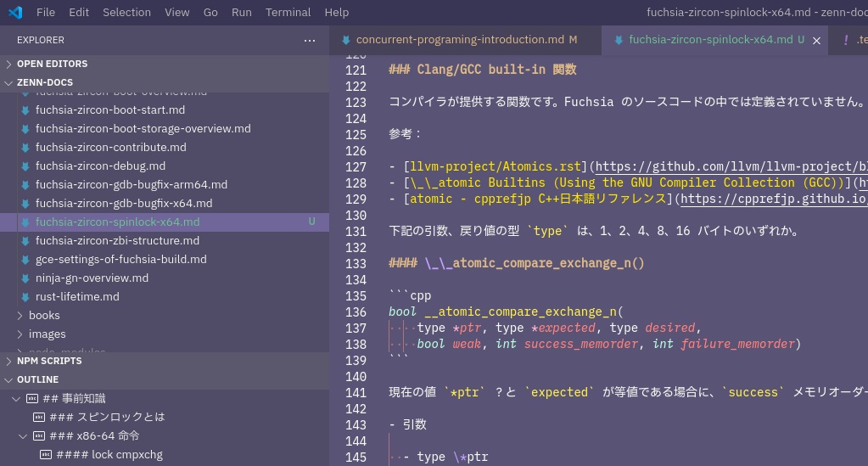
Task: Open the Help menu
Action: [x=337, y=12]
